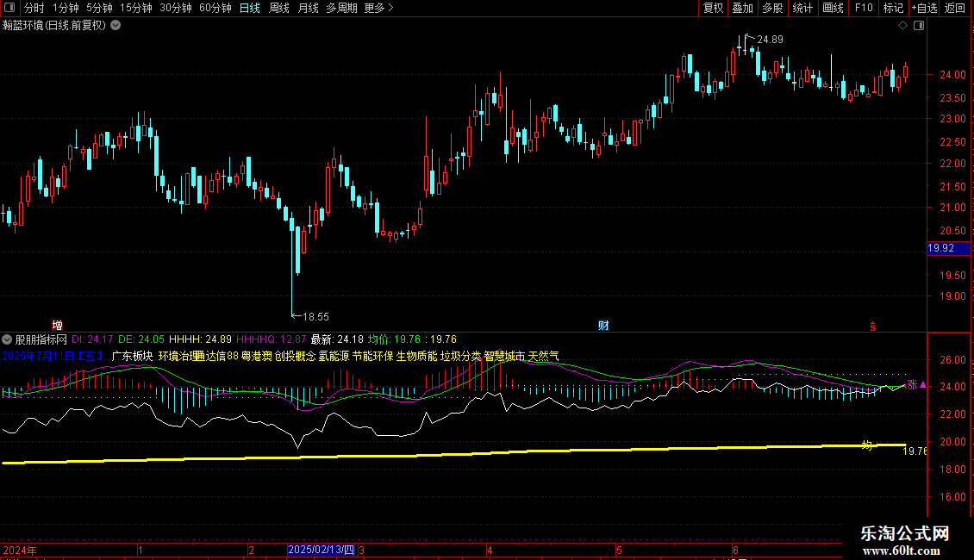974x560 pixels.
Task: Select the 60分钟 period
Action: [x=215, y=8]
